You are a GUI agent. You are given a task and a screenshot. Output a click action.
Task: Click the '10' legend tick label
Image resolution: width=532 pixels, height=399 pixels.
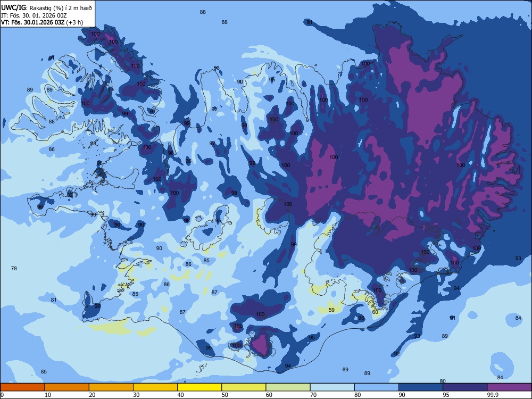(x=48, y=395)
